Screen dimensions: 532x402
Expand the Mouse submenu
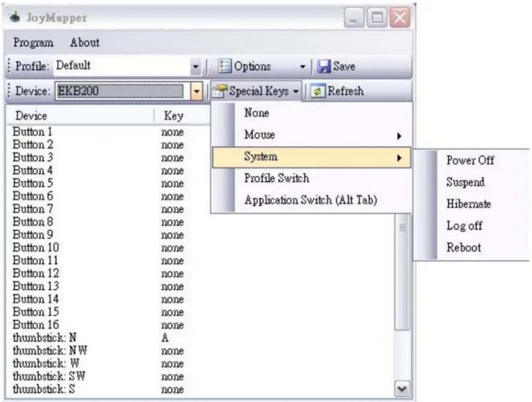click(x=311, y=135)
